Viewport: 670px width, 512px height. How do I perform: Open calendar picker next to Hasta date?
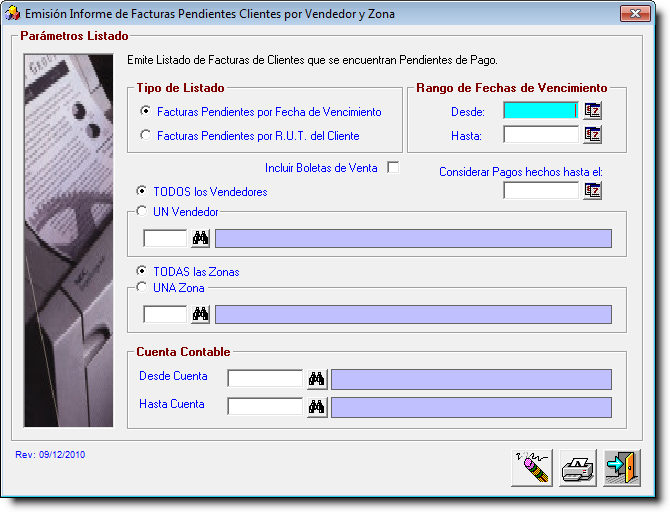593,135
